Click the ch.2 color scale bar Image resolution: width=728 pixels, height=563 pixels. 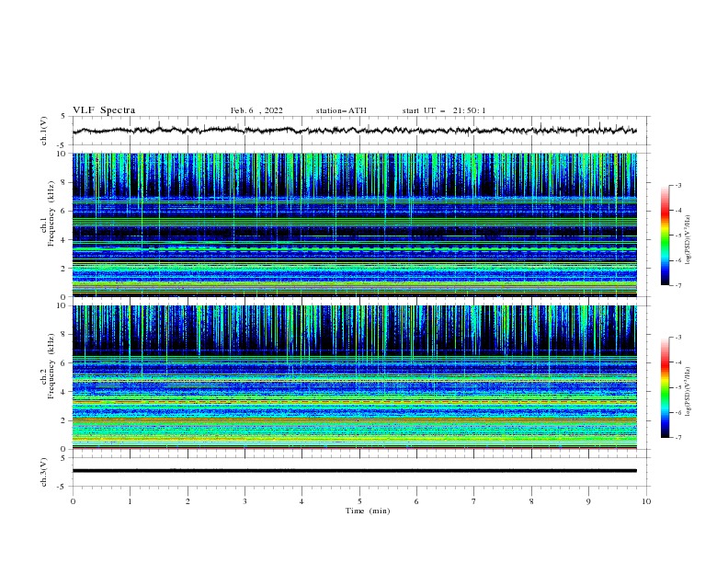[665, 387]
